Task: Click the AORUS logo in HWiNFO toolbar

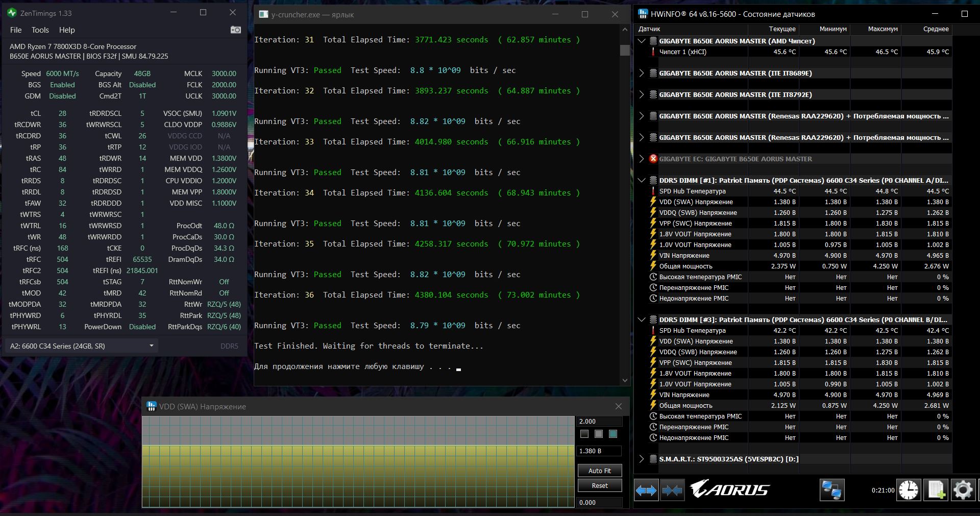Action: pyautogui.click(x=730, y=489)
